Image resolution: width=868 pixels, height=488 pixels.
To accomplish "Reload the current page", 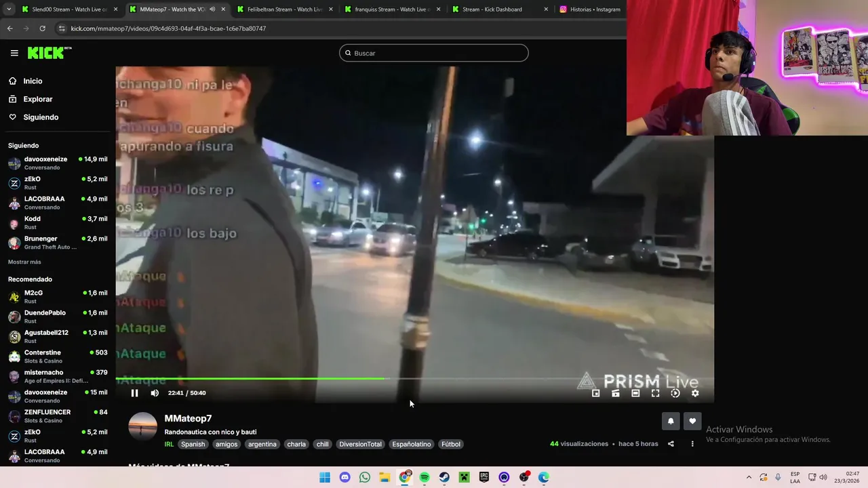I will [x=42, y=28].
